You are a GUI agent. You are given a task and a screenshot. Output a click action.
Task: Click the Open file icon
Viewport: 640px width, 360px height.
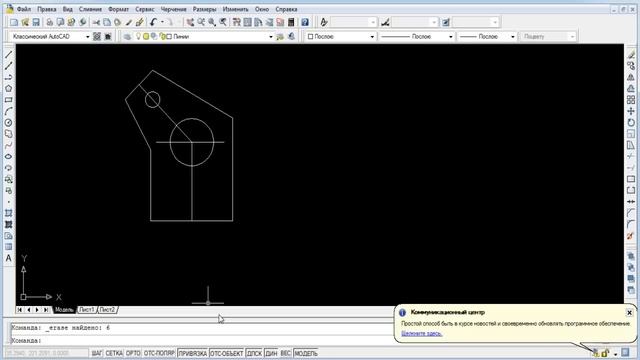coord(25,22)
